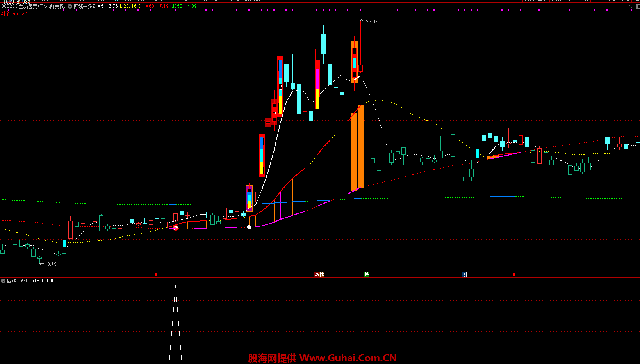Click the left red $ dividend marker
The width and height of the screenshot is (640, 364).
pos(156,275)
